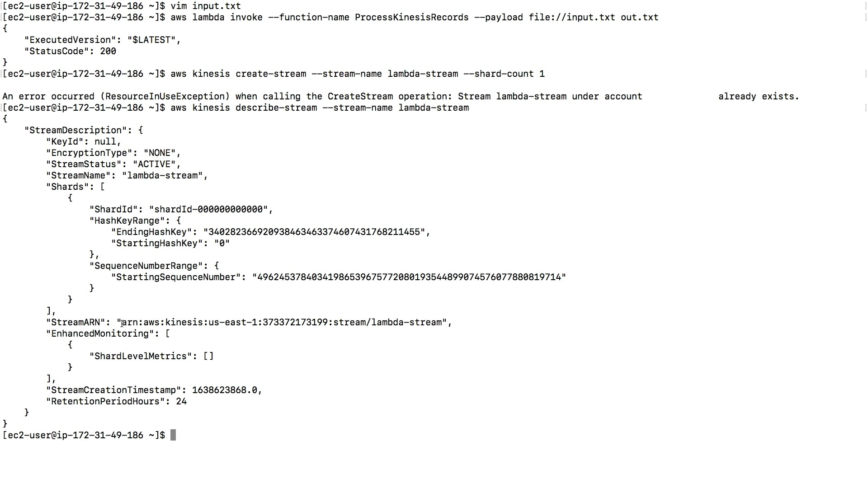Click the ShardLevelMetrics empty brackets
This screenshot has height=488, width=868.
coord(208,356)
